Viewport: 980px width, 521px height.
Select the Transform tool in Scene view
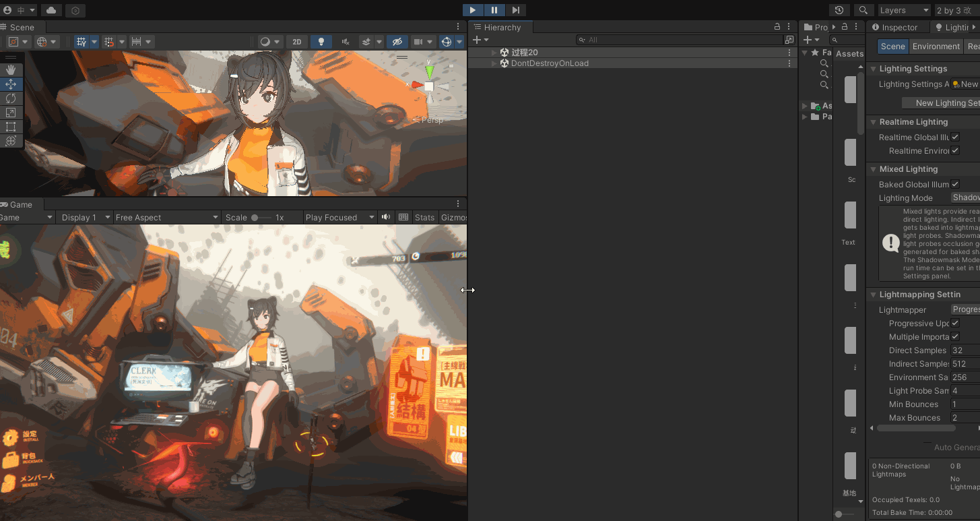pyautogui.click(x=11, y=141)
